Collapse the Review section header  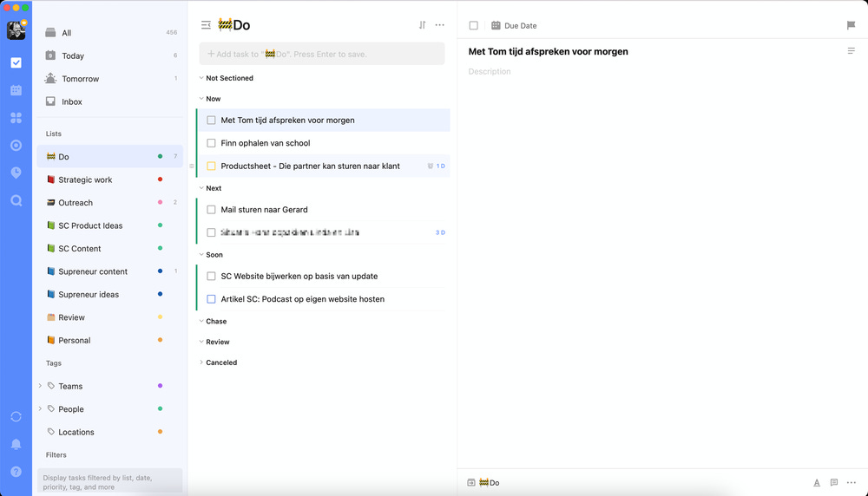pyautogui.click(x=201, y=342)
